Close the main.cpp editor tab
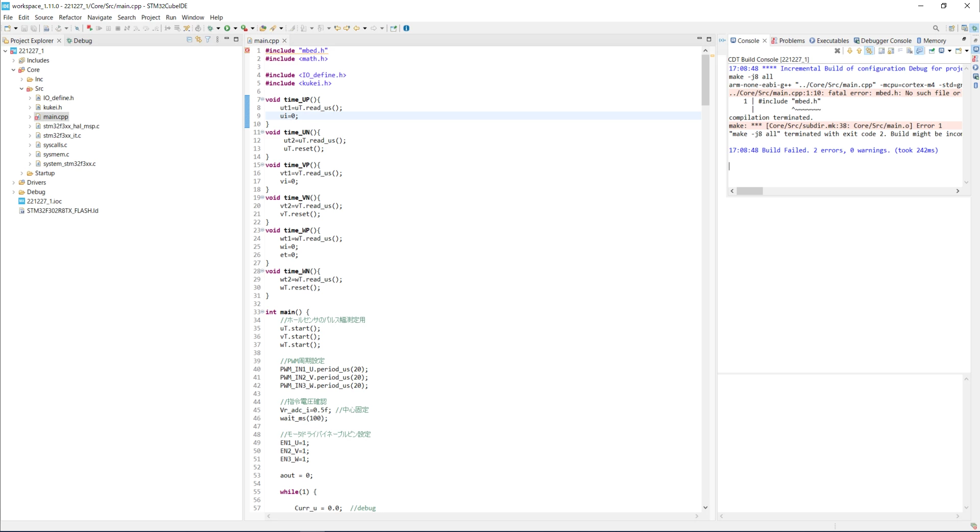This screenshot has width=980, height=532. (285, 41)
